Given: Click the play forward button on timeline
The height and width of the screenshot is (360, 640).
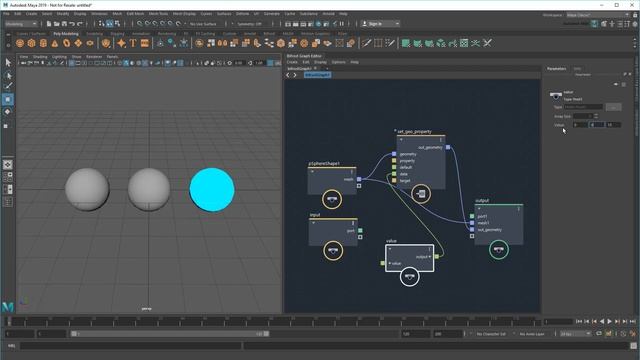Looking at the screenshot, I should (609, 322).
